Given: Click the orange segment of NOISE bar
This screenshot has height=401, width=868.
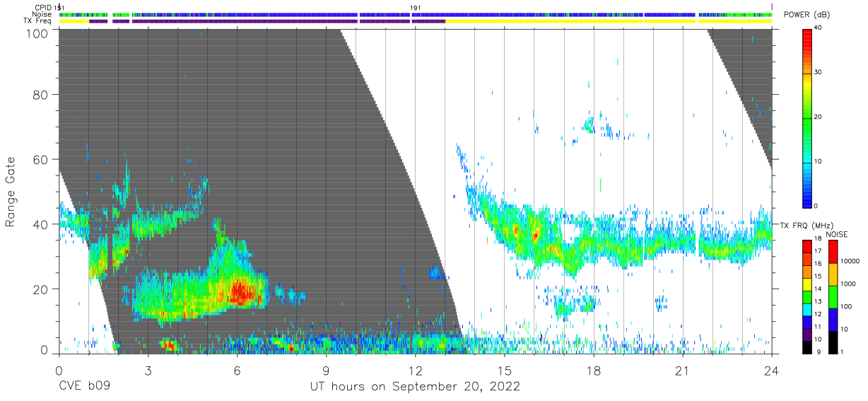Looking at the screenshot, I should click(833, 274).
